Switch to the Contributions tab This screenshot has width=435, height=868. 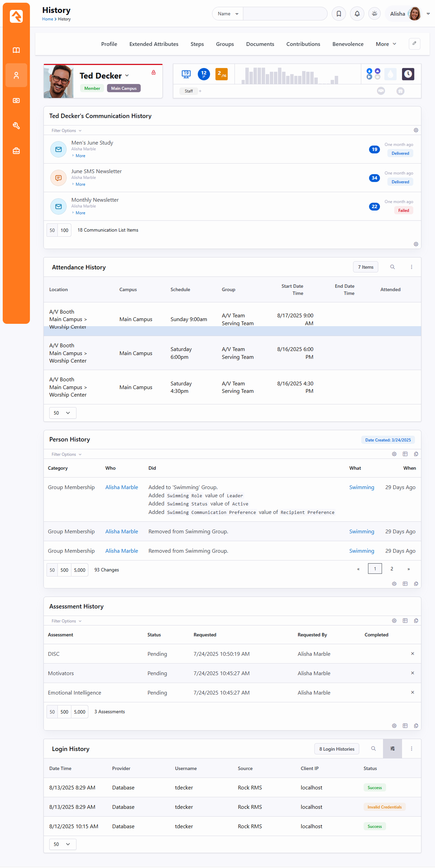click(x=303, y=44)
